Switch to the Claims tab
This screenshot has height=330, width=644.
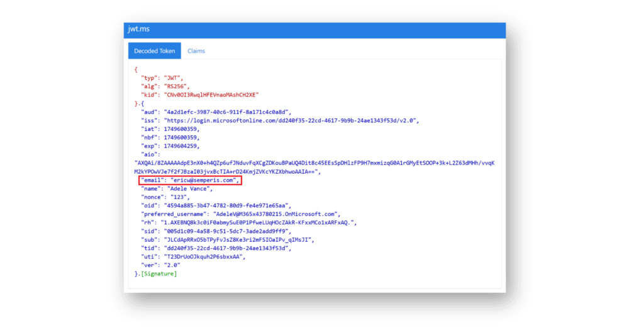(196, 51)
